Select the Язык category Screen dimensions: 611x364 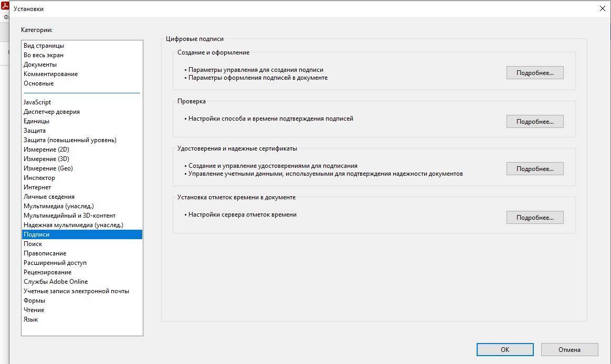pos(30,319)
